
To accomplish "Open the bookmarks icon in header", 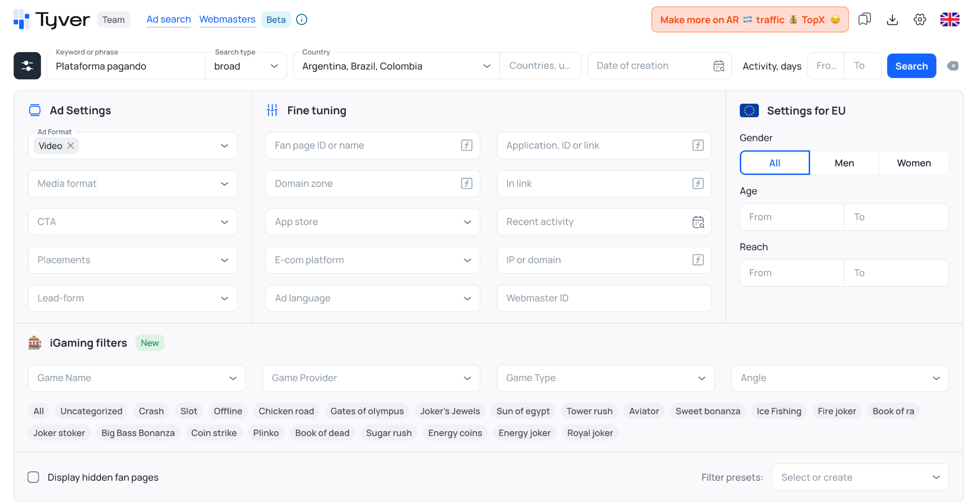I will [x=865, y=20].
